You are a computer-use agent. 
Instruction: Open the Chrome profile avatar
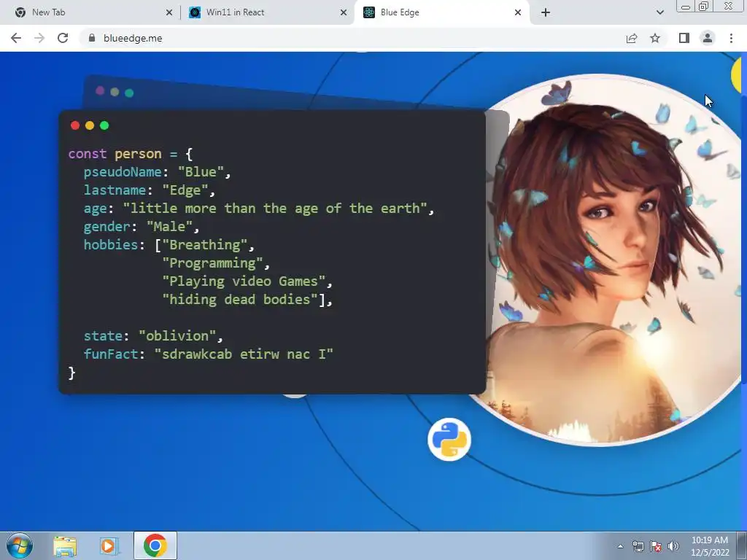pos(708,38)
